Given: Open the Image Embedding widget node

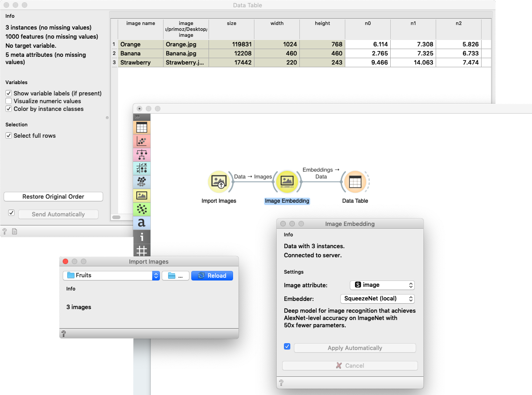Looking at the screenshot, I should click(287, 181).
